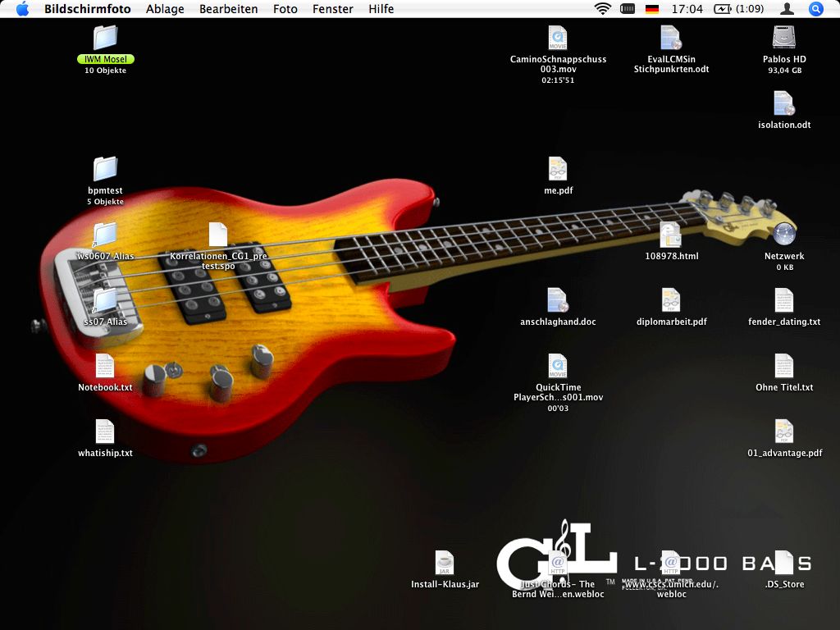Click the Install-Klaus.jar file name label

[x=445, y=584]
